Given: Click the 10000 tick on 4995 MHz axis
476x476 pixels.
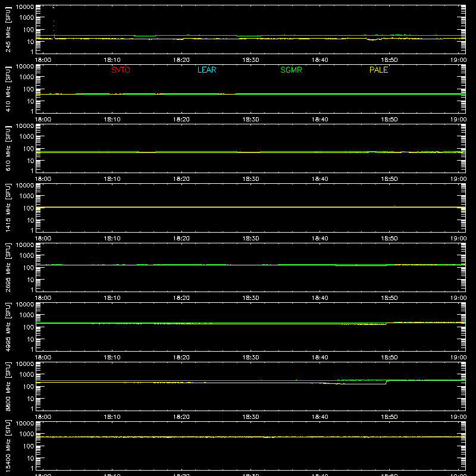Looking at the screenshot, I should (25, 305).
